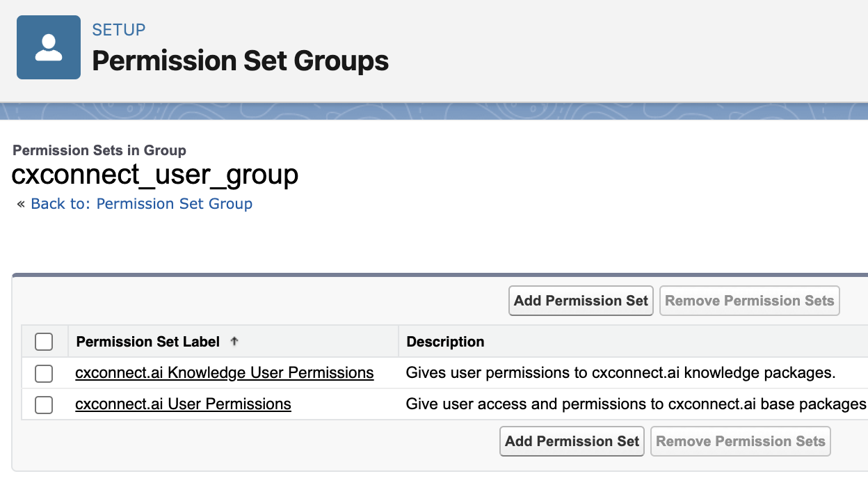Screen dimensions: 868x483
Task: Open cxconnect.ai Knowledge User Permissions link
Action: (x=224, y=373)
